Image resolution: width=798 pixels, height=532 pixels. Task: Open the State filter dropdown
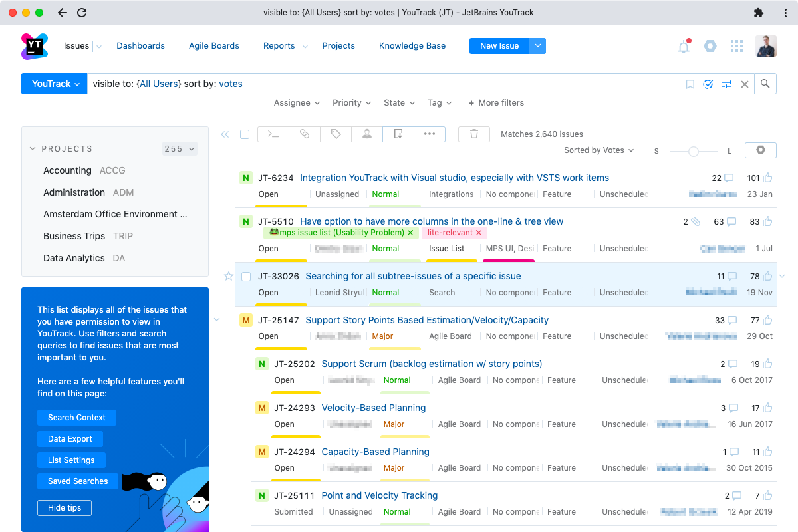[400, 103]
